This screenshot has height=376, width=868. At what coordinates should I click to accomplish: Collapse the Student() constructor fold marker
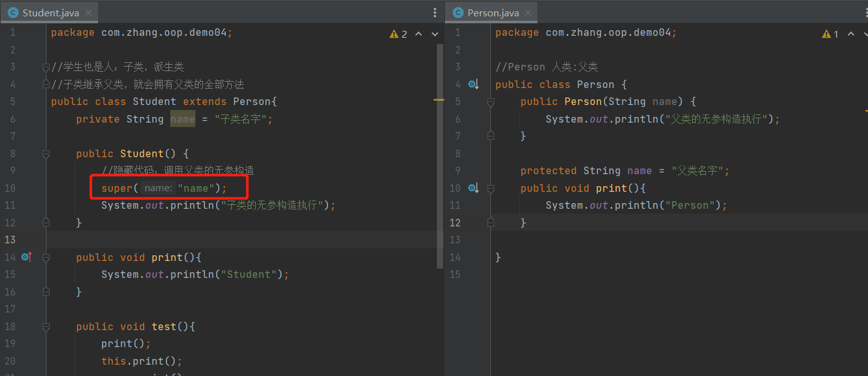[x=46, y=153]
